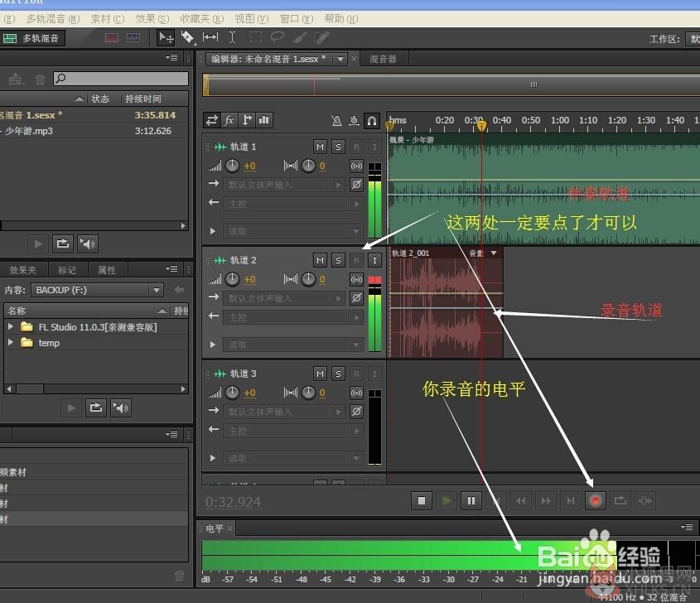Open editor session dropdown arrow
700x603 pixels.
[x=340, y=59]
